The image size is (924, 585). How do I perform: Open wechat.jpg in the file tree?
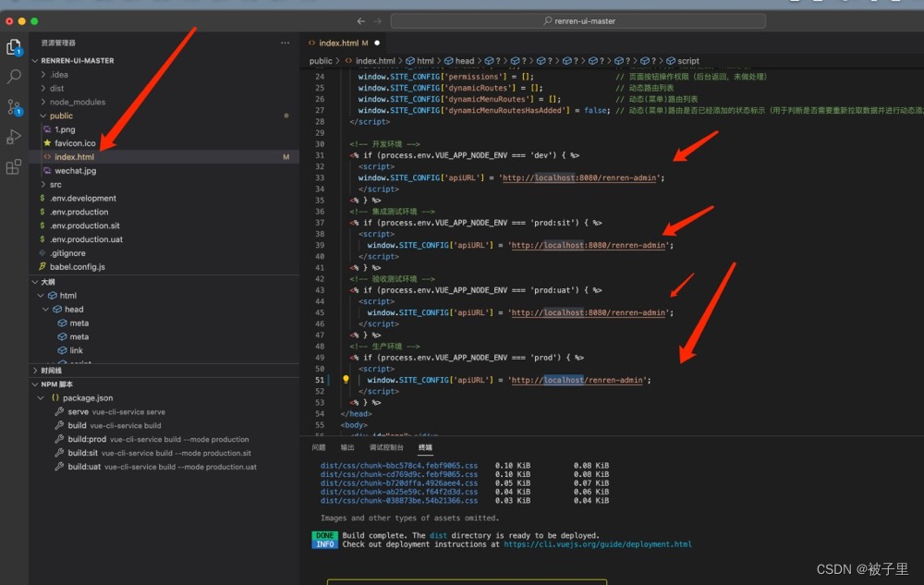[76, 171]
